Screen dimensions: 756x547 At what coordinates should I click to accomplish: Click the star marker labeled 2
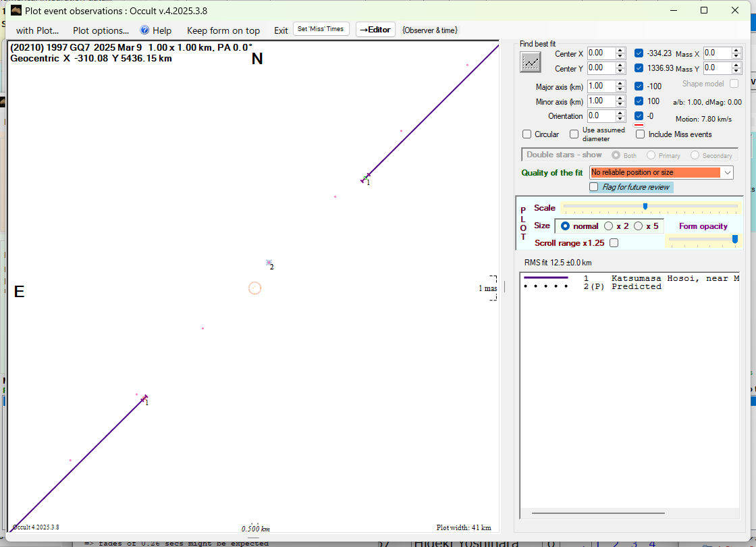pos(269,263)
